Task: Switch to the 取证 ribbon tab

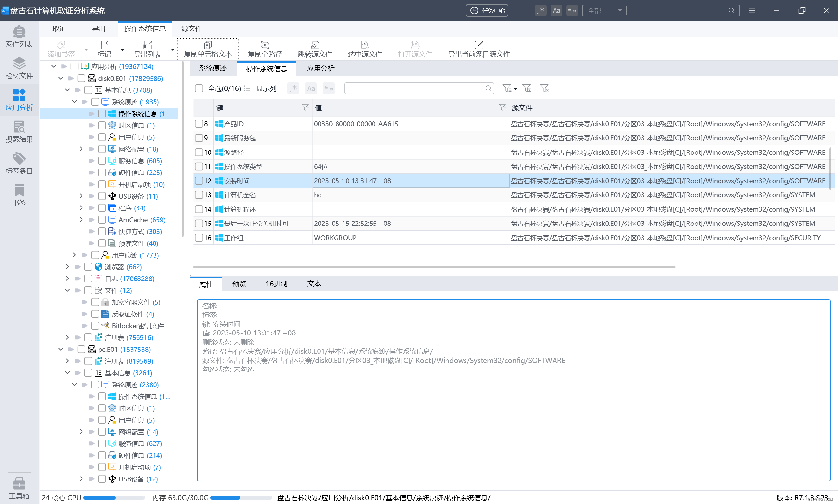Action: [60, 28]
